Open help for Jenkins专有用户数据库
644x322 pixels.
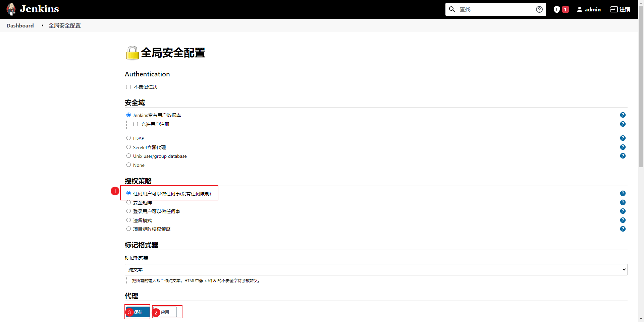623,115
